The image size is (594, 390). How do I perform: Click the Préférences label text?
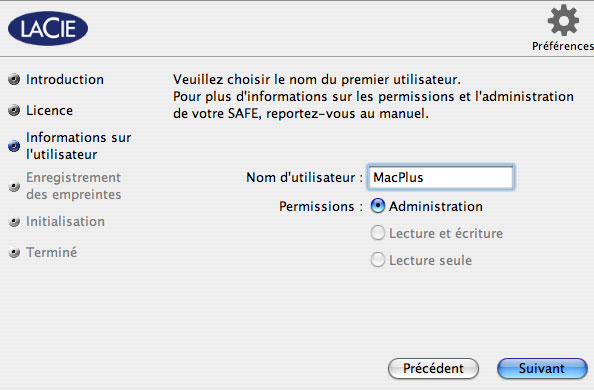pyautogui.click(x=563, y=46)
